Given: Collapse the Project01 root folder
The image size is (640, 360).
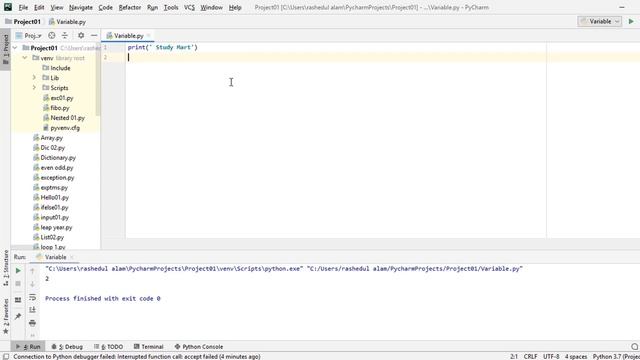Looking at the screenshot, I should coord(16,48).
